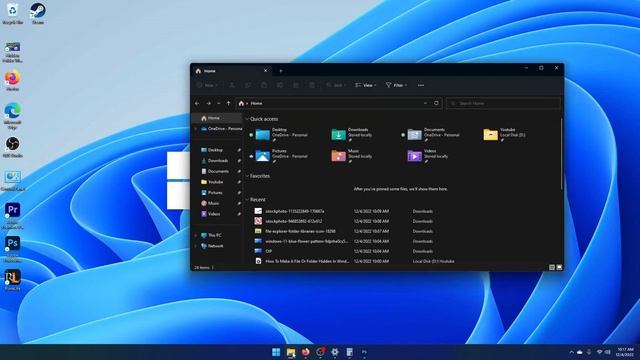Expand the OneDrive - Personal tree node
Viewport: 640px width, 360px height.
tap(196, 129)
